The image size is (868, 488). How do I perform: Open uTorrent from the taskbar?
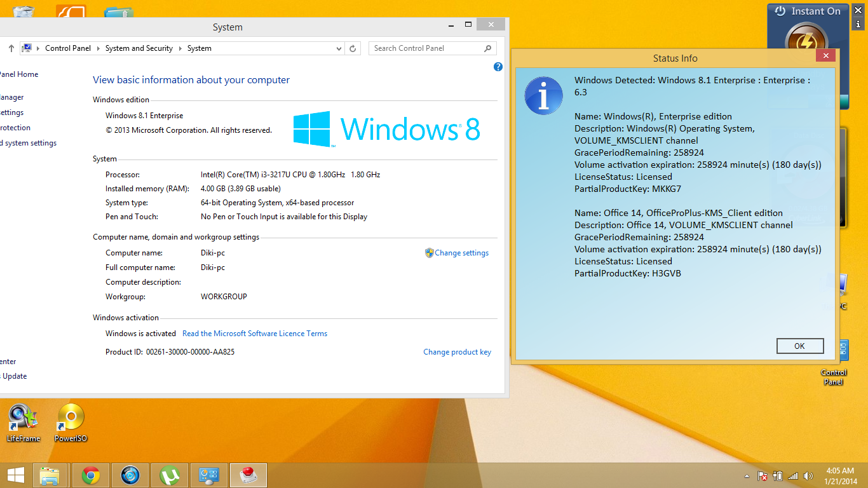pyautogui.click(x=170, y=475)
